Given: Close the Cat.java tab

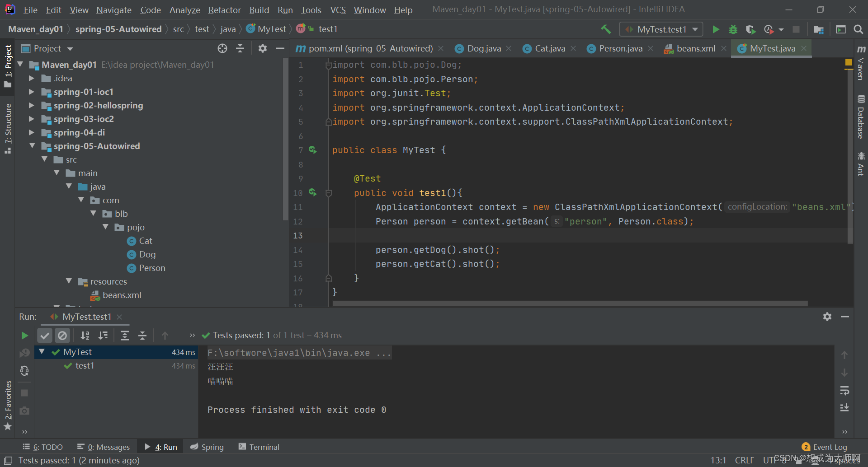Looking at the screenshot, I should [573, 48].
